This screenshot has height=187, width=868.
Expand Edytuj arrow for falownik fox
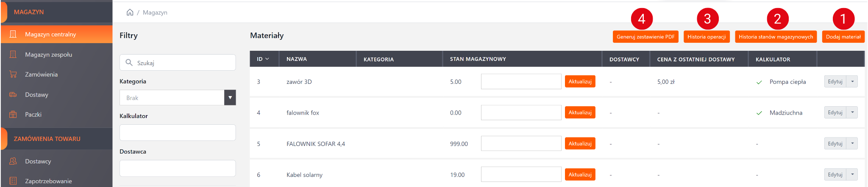point(852,113)
